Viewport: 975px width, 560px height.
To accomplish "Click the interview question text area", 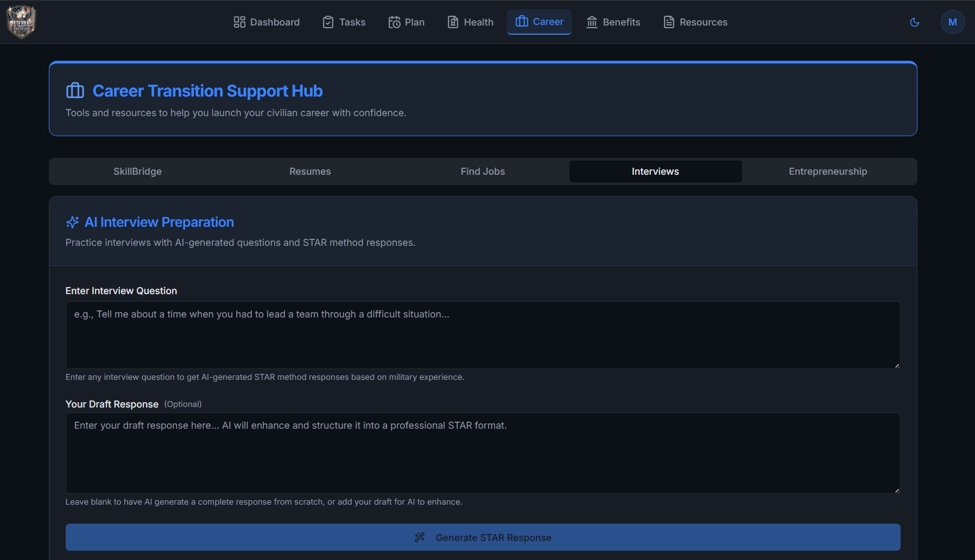I will pos(482,335).
